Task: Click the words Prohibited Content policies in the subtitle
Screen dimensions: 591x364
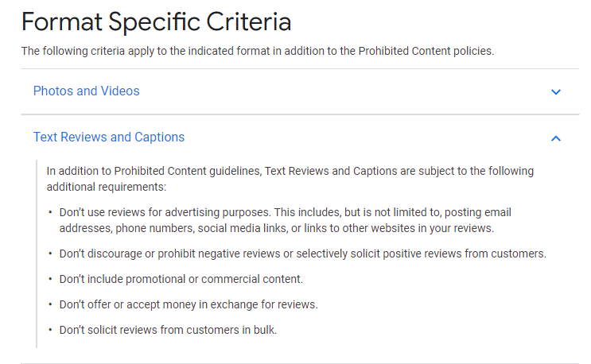Action: pyautogui.click(x=426, y=51)
